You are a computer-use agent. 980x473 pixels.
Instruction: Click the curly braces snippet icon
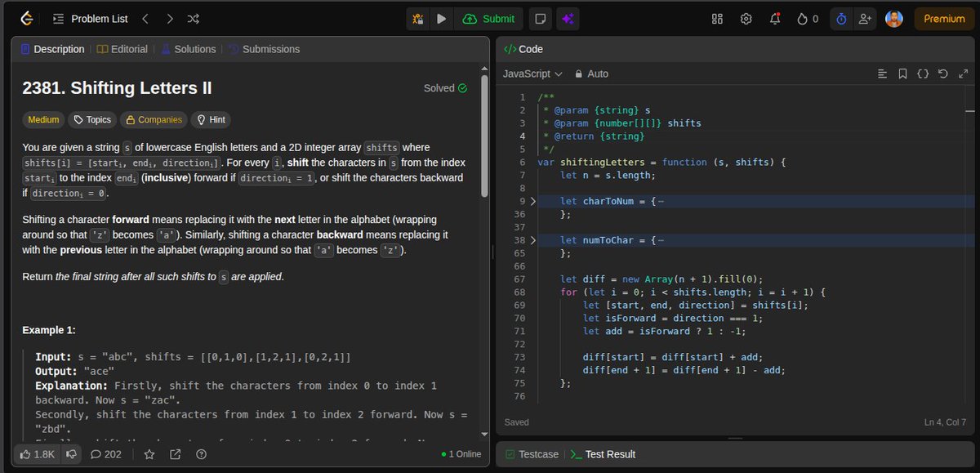click(923, 74)
